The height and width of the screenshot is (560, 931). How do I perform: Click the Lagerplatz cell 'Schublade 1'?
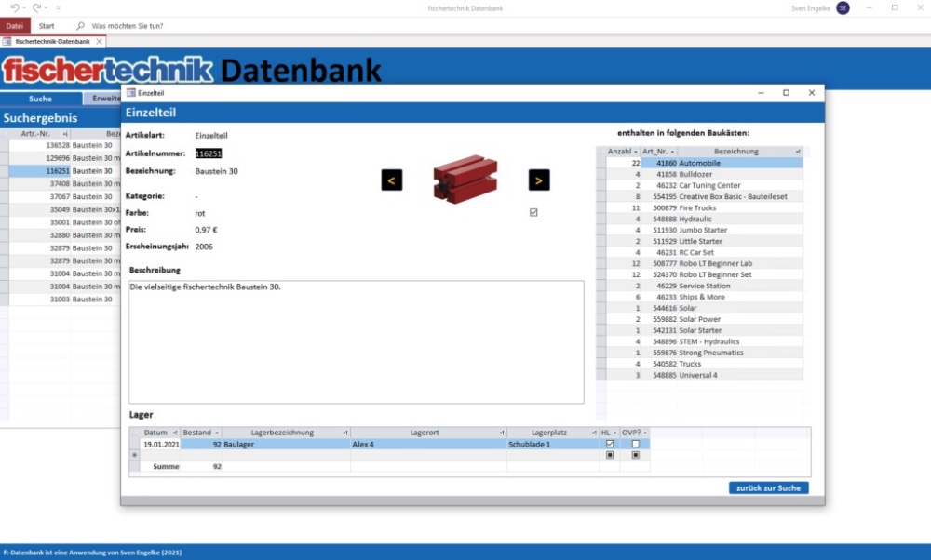click(x=553, y=444)
